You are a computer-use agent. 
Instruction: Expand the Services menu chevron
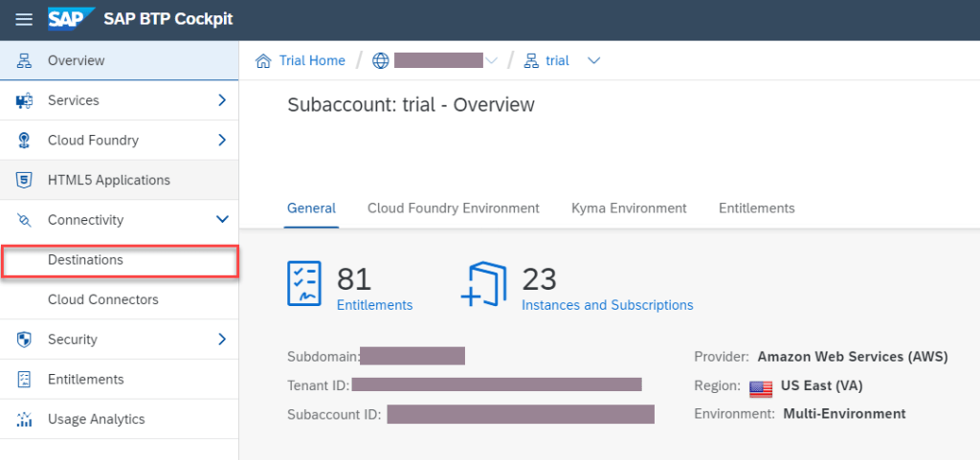(222, 100)
